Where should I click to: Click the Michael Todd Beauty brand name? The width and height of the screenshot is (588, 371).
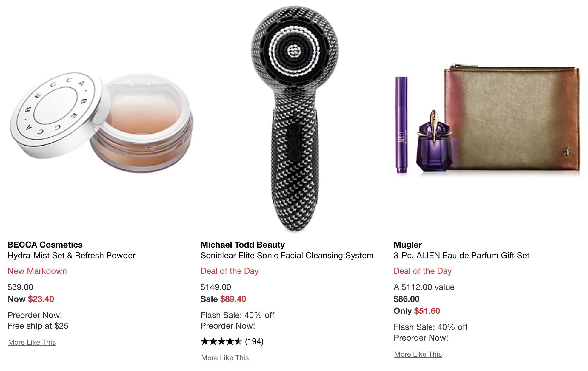point(243,245)
